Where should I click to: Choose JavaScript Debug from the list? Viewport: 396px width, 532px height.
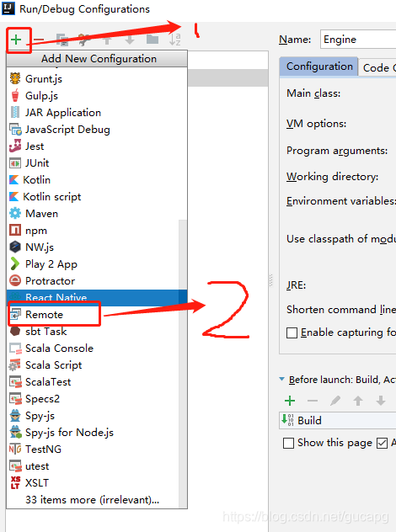97,130
